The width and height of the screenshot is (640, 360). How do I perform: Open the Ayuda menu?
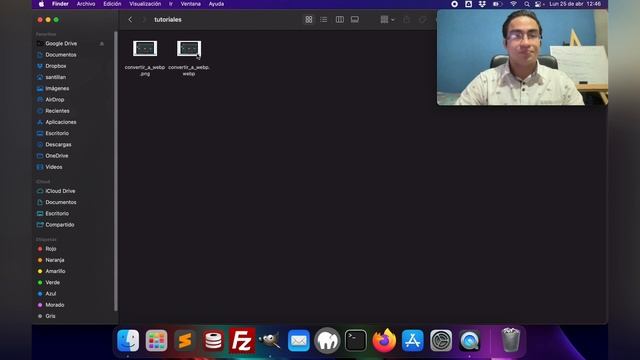tap(216, 4)
